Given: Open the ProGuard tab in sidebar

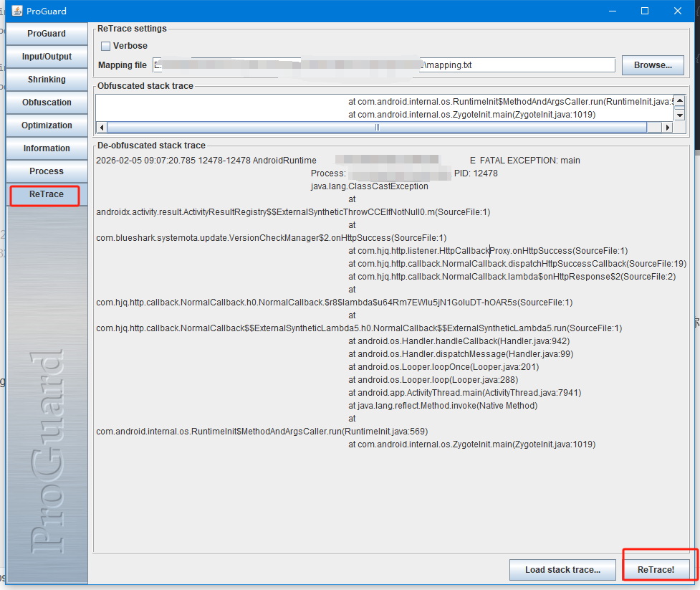Looking at the screenshot, I should tap(47, 34).
